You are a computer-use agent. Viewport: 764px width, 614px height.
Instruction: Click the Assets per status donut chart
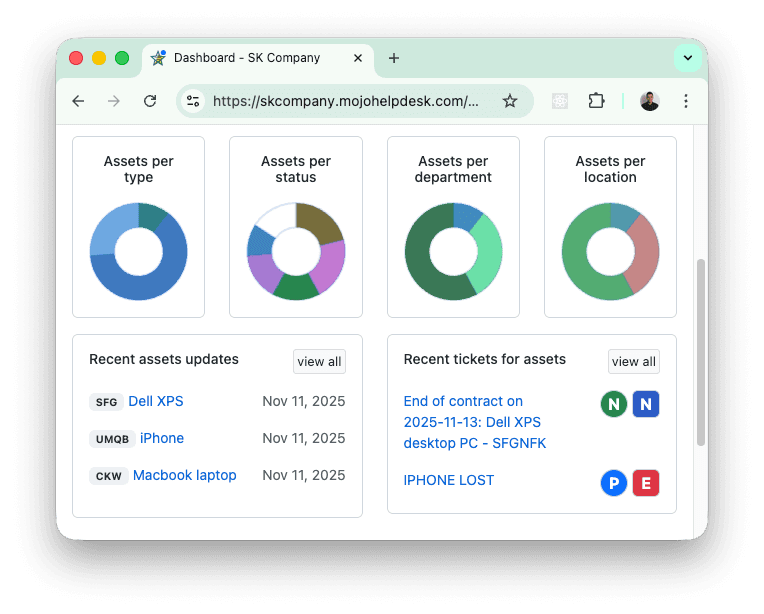[x=296, y=251]
